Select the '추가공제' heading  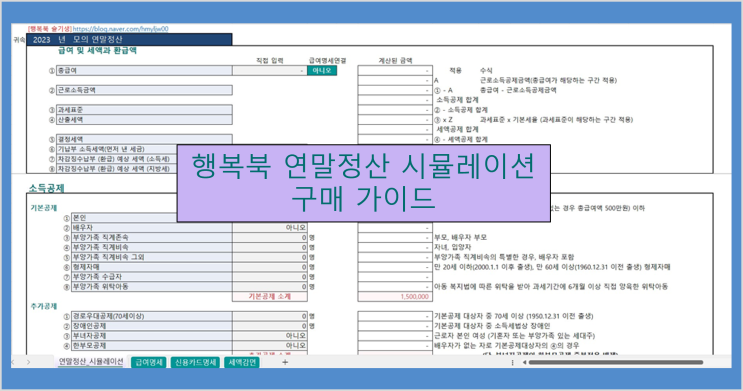(x=44, y=306)
